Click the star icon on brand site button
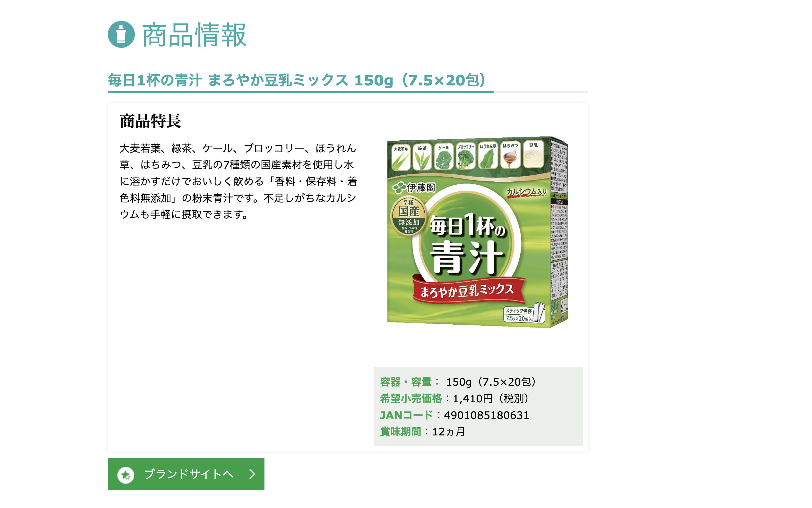812x508 pixels. (126, 475)
